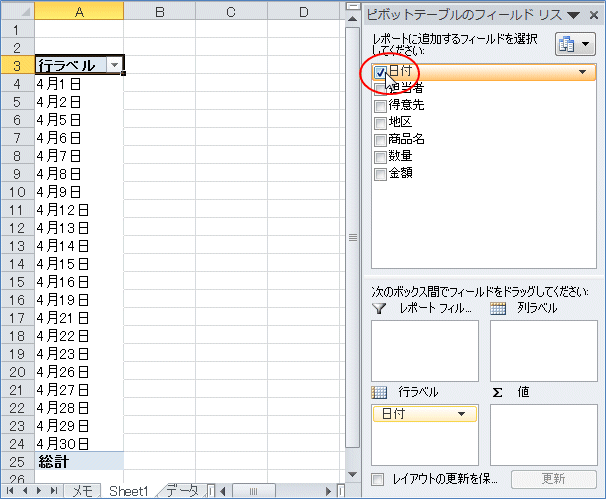Click the report filter funnel icon
The width and height of the screenshot is (606, 499).
(x=379, y=308)
